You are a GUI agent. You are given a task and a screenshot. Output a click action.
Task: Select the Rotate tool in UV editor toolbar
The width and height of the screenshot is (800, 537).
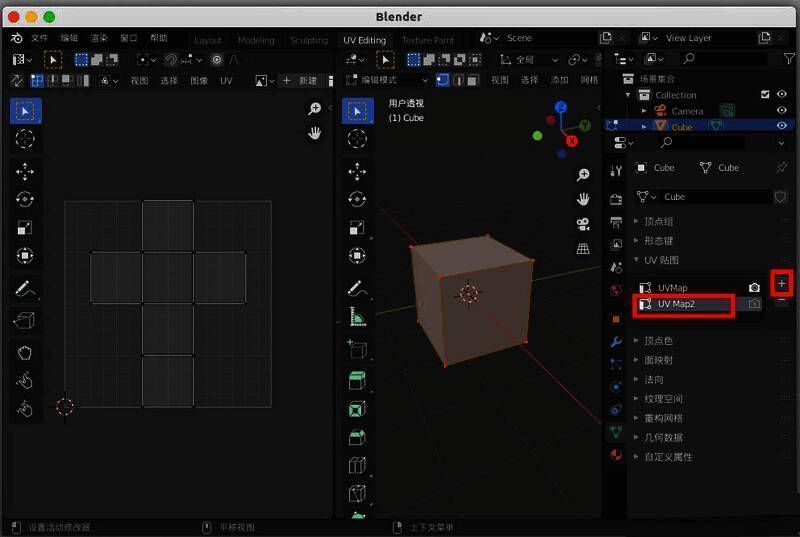tap(25, 199)
